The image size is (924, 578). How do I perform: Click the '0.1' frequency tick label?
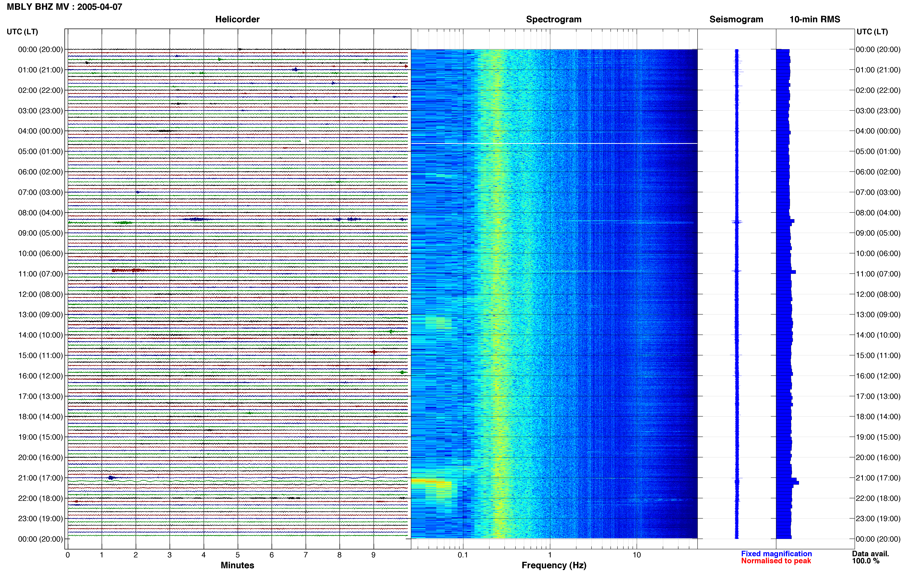point(463,555)
